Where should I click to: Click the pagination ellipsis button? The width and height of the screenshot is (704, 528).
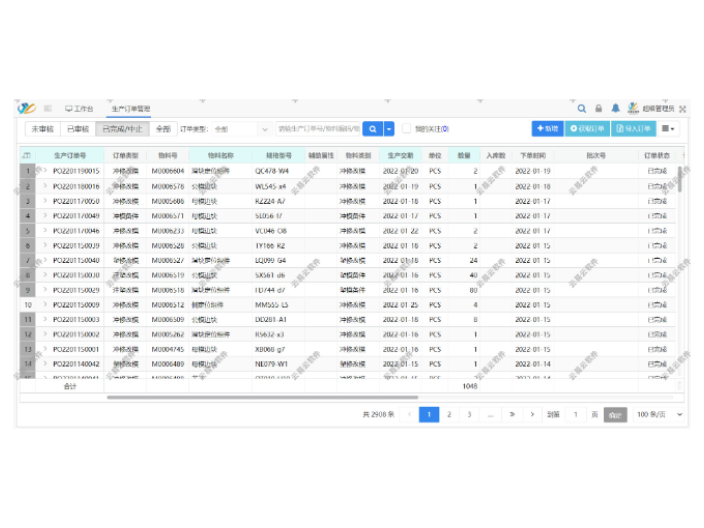pyautogui.click(x=490, y=414)
